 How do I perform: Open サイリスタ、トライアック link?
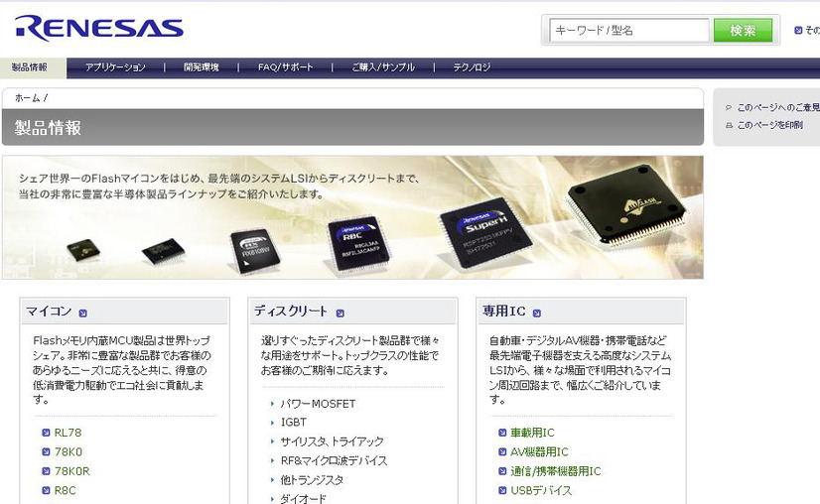[333, 441]
